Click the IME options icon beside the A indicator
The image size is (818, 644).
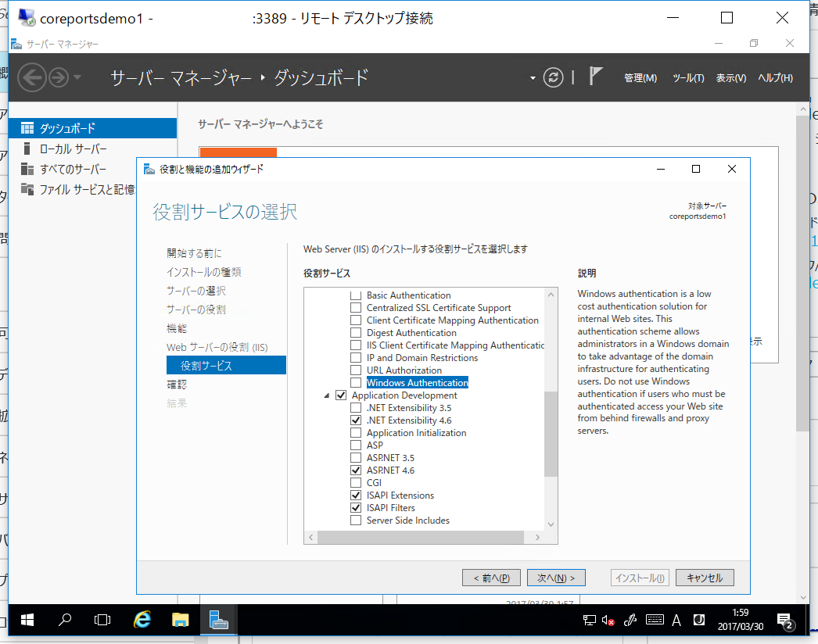click(x=699, y=620)
